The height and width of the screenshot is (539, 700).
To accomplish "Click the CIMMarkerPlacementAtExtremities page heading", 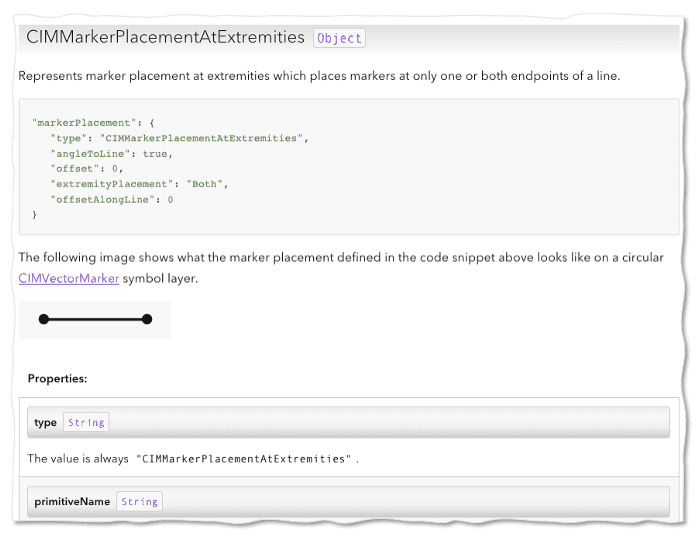I will (x=165, y=37).
